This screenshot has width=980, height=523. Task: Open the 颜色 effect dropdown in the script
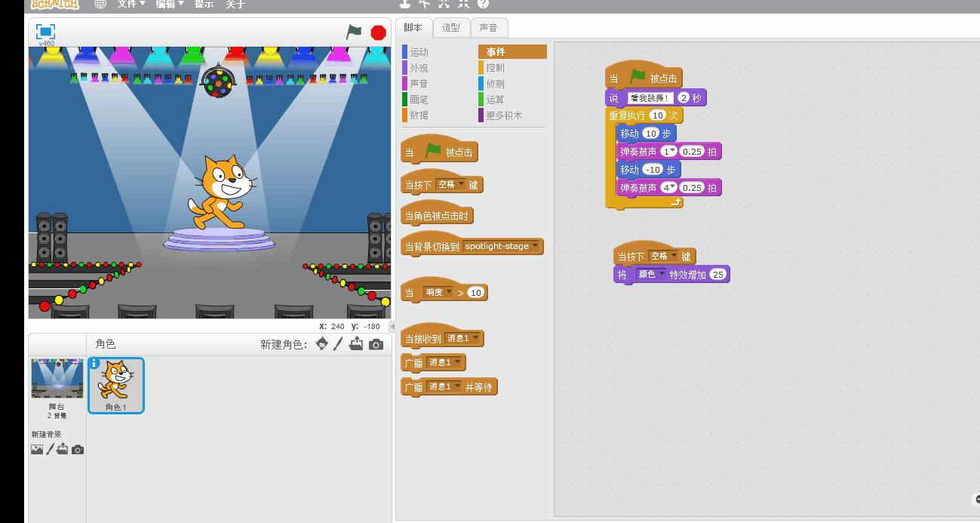pos(661,272)
